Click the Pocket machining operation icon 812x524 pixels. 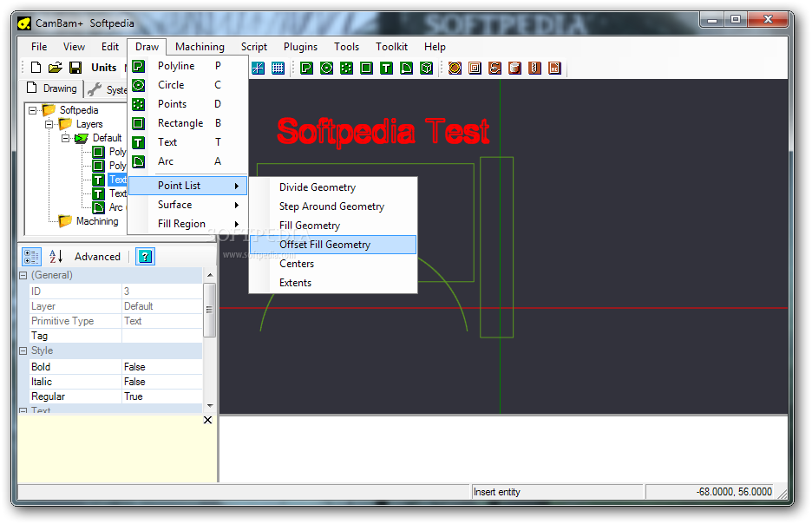click(475, 68)
